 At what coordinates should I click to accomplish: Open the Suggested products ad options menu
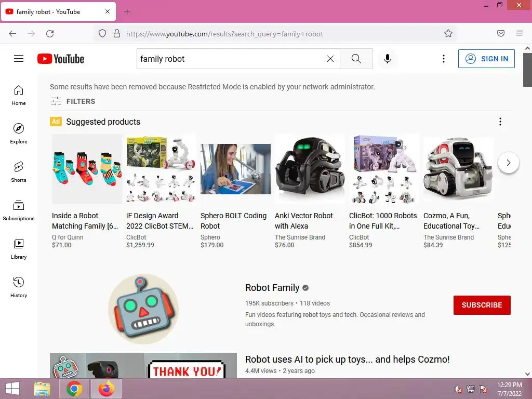coord(500,122)
